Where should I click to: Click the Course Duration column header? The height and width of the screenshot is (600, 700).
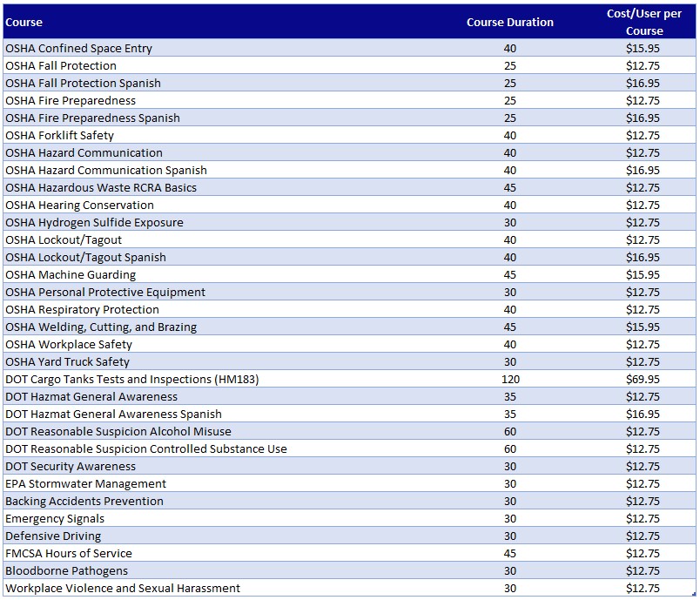[510, 23]
